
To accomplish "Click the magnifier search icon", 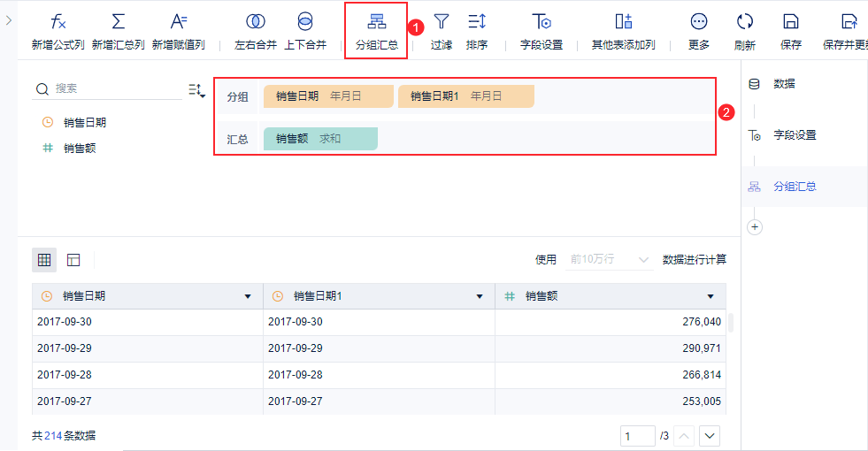I will (42, 88).
